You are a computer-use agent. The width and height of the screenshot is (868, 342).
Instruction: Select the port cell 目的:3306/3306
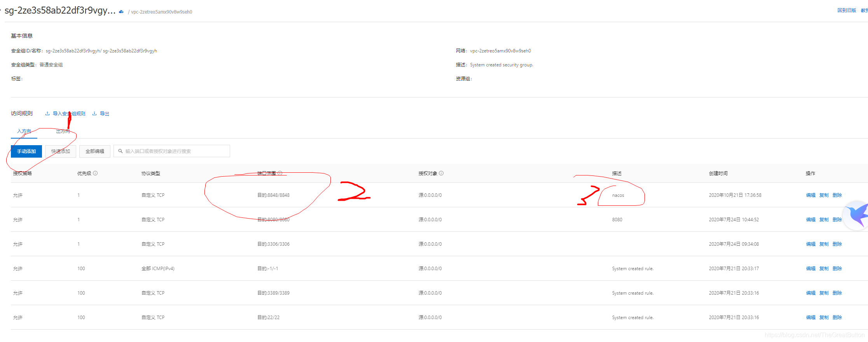point(273,244)
